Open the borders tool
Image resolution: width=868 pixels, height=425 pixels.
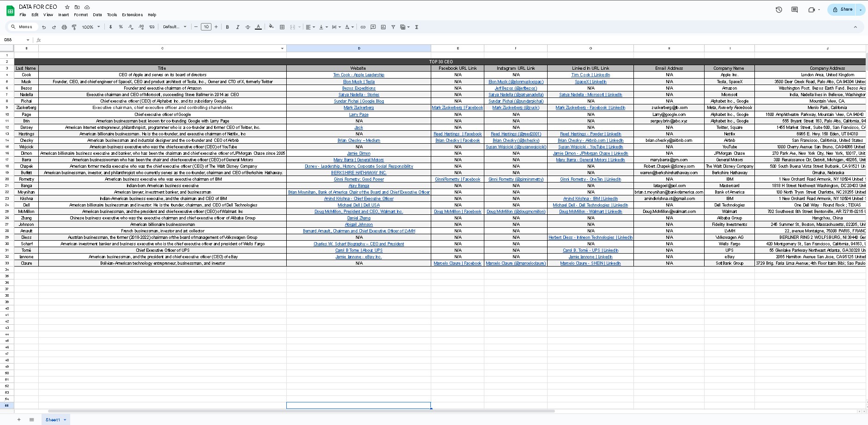[282, 27]
